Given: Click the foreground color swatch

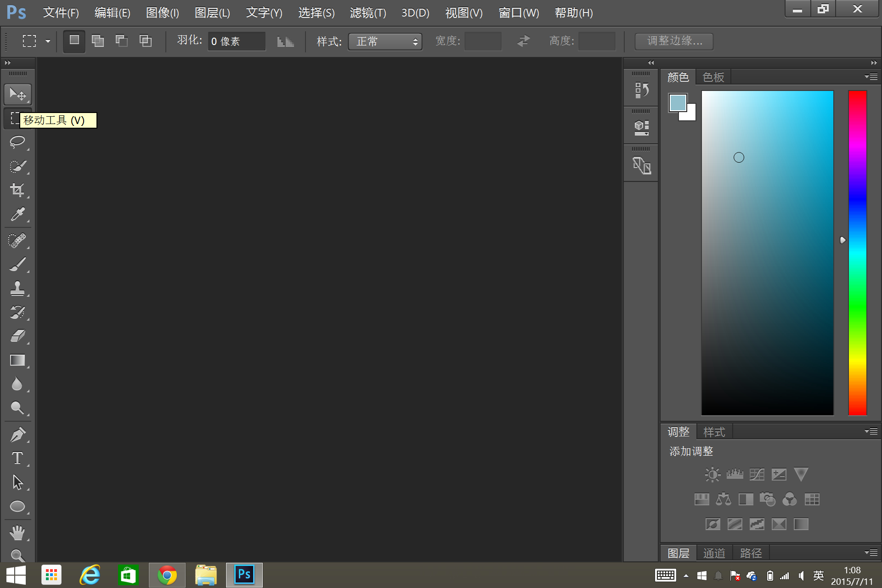Looking at the screenshot, I should [677, 102].
